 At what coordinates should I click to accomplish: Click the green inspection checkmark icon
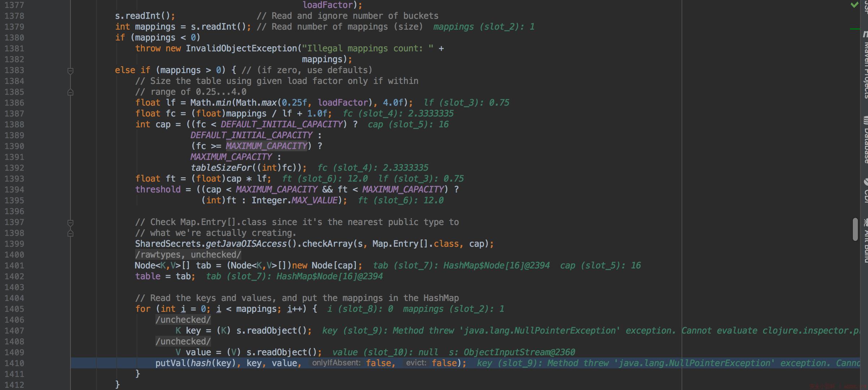pos(854,5)
